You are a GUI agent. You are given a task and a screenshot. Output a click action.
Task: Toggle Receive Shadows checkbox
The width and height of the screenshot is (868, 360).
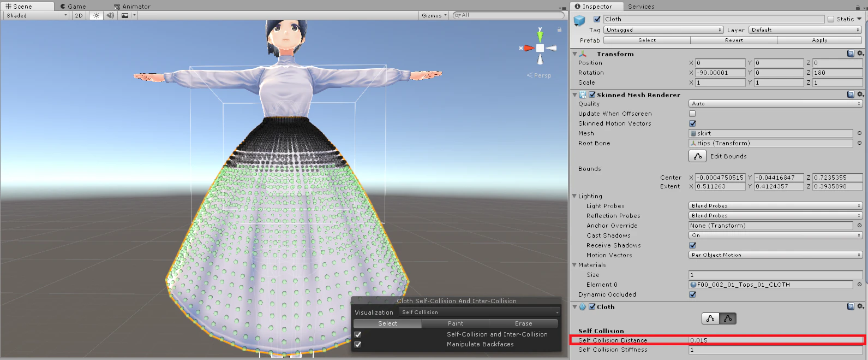tap(692, 245)
